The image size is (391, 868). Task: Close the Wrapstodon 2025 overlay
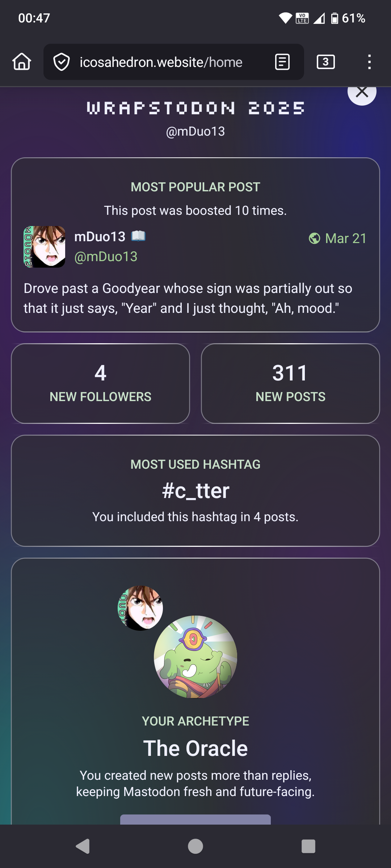coord(362,93)
